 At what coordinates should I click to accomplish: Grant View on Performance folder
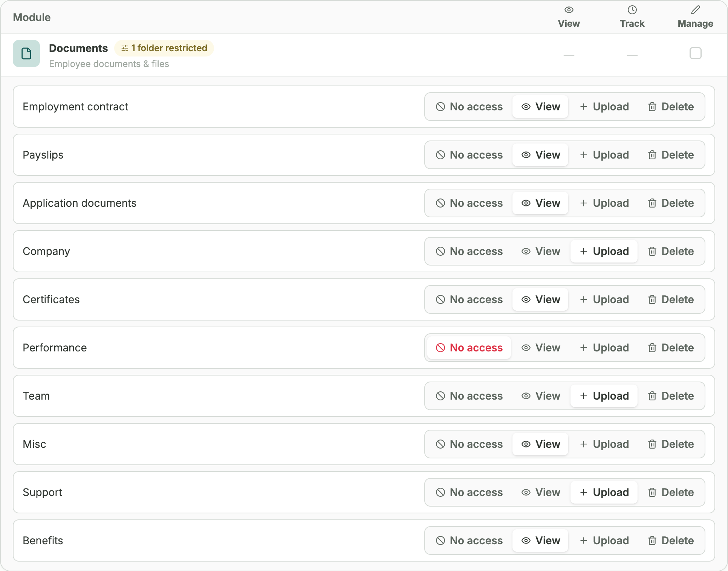(540, 348)
